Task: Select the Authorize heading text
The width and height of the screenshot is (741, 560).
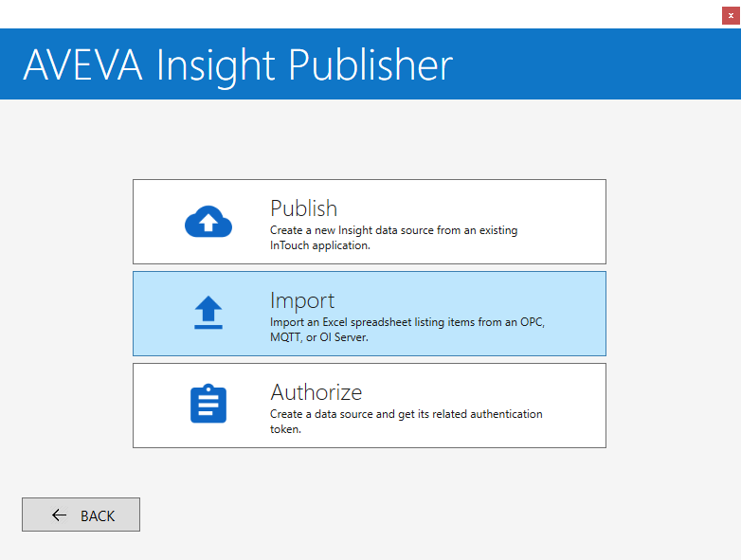Action: (x=316, y=392)
